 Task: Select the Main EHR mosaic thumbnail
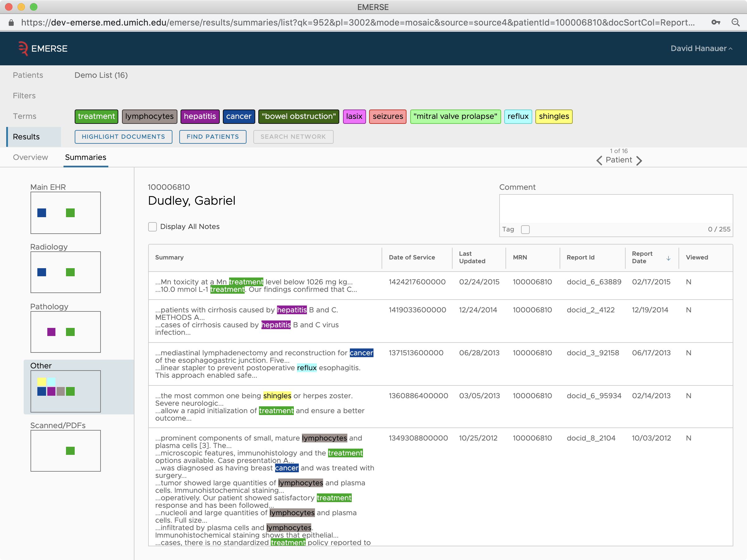click(x=65, y=213)
